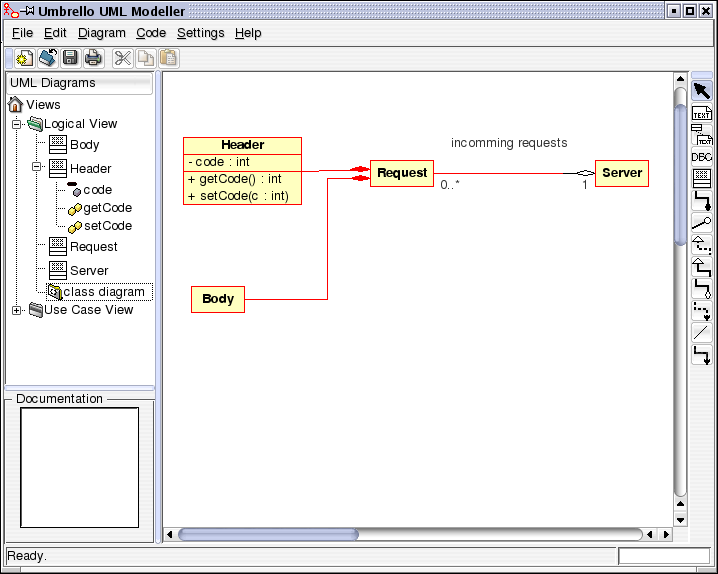Viewport: 718px width, 574px height.
Task: Click the 'incomming requests' association label
Action: tap(509, 143)
